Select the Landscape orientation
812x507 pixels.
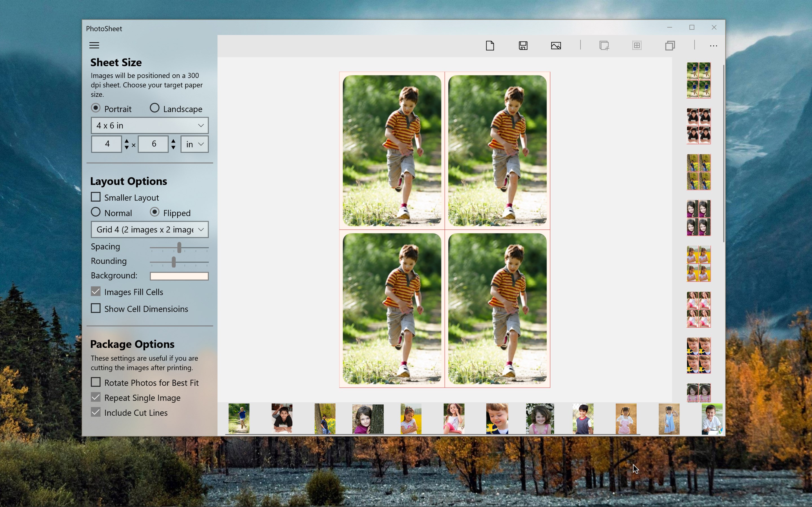(x=155, y=108)
